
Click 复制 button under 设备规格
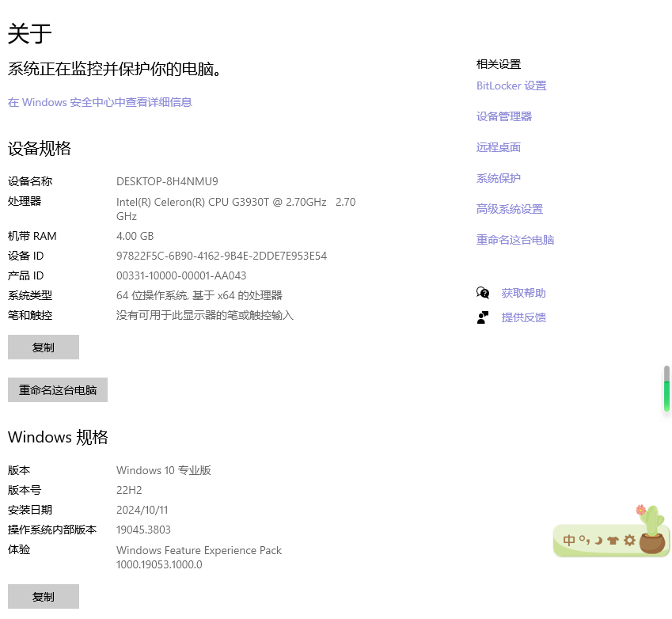click(44, 347)
